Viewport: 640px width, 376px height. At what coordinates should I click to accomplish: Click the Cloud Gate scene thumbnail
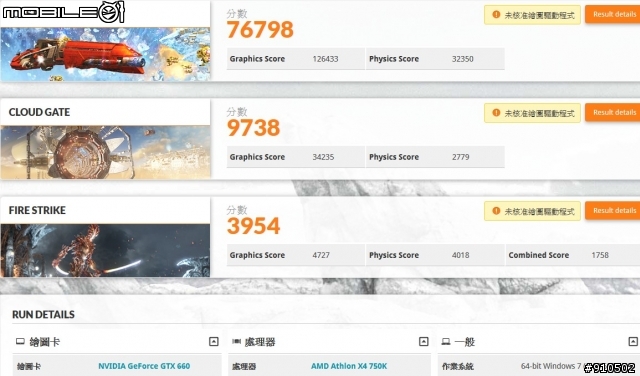(x=105, y=152)
